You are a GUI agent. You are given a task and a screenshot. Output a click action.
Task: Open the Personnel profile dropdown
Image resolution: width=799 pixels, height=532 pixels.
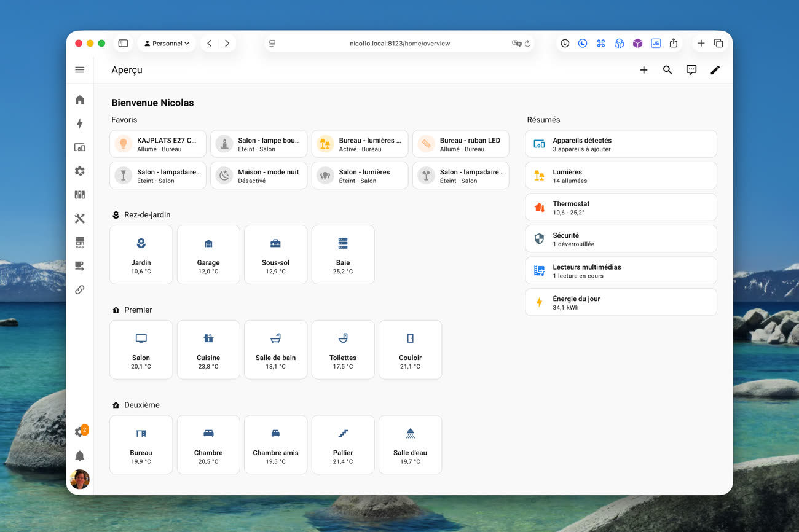pos(167,44)
